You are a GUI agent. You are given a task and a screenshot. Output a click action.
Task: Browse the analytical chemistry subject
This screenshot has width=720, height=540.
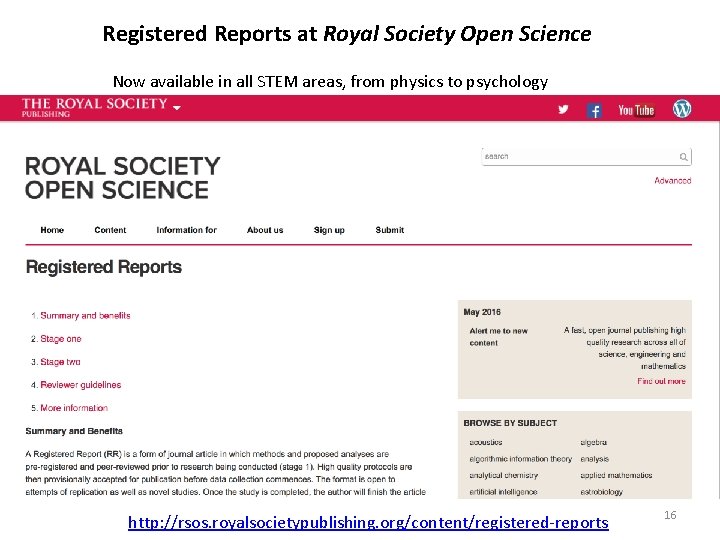[x=504, y=475]
